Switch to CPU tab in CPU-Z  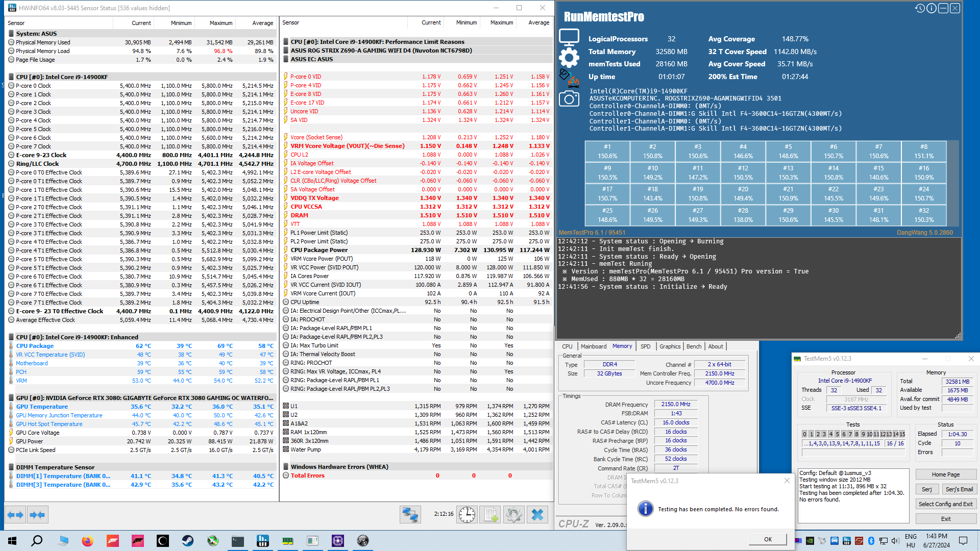click(567, 346)
